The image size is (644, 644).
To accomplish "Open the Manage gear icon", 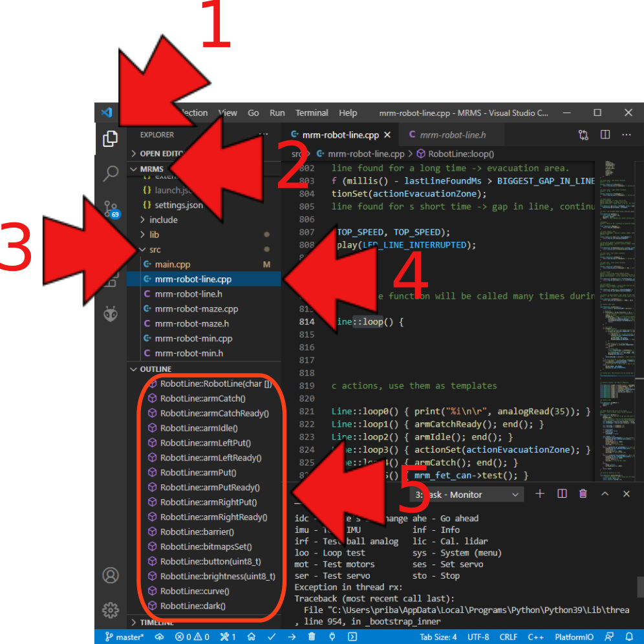I will coord(110,610).
